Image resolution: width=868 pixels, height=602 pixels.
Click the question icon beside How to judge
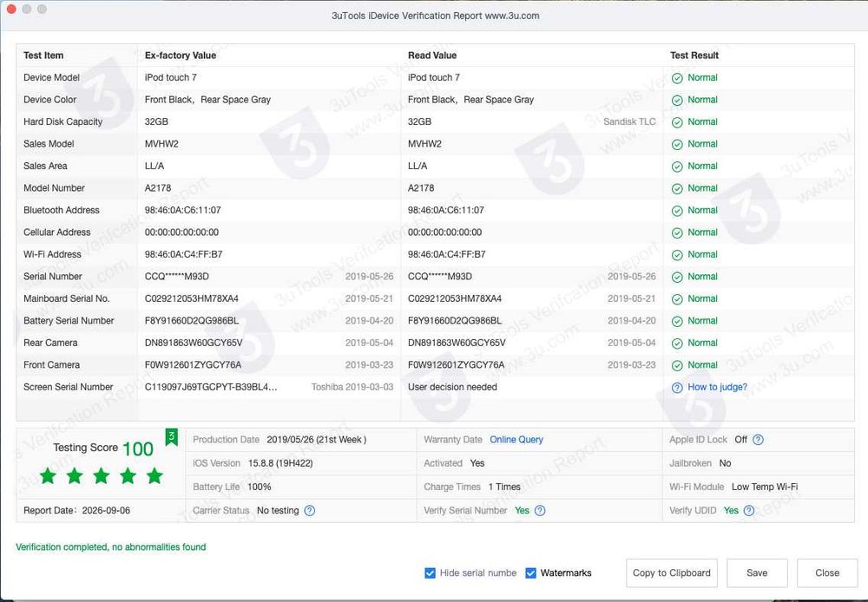[677, 388]
